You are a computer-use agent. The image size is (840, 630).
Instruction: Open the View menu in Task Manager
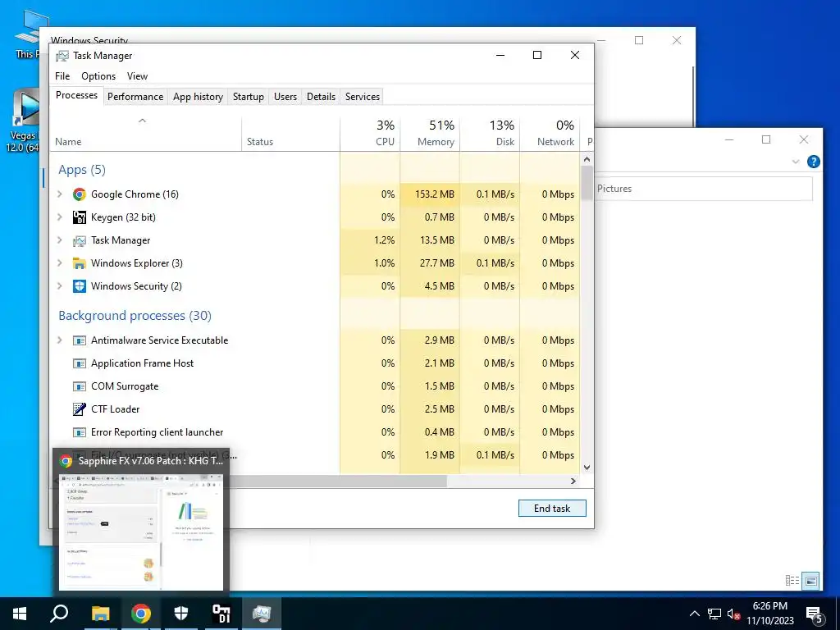click(x=137, y=76)
